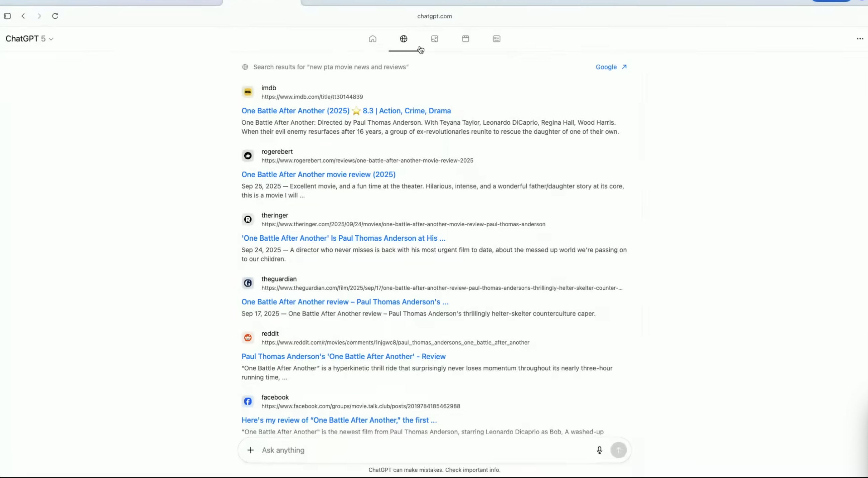Click the plus attach button
868x478 pixels.
250,450
